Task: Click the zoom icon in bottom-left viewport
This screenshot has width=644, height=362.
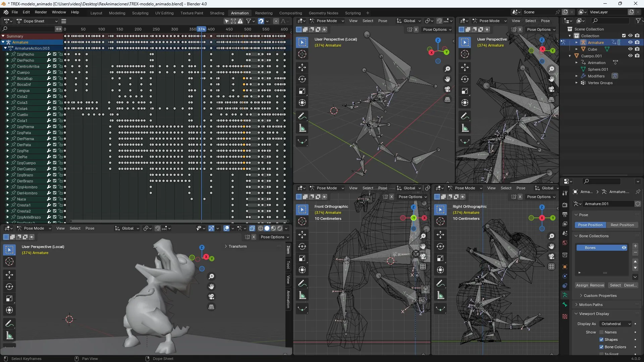Action: 211,277
